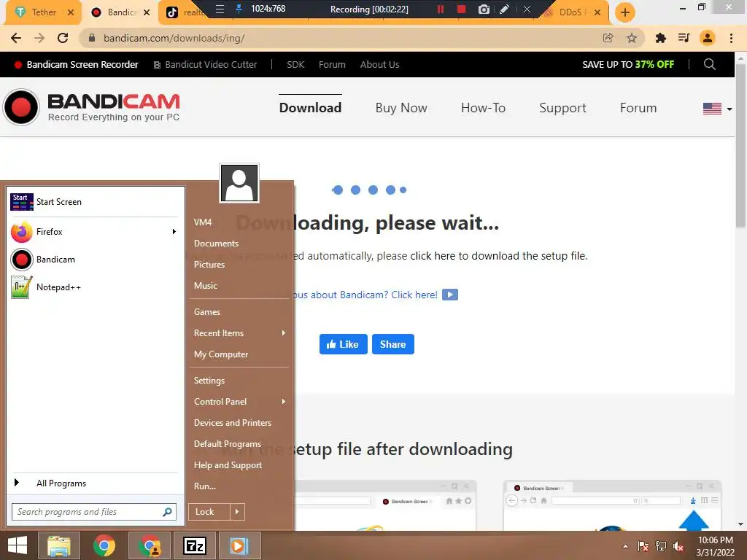Open Chrome from the taskbar
Viewport: 747px width, 560px height.
coord(104,545)
